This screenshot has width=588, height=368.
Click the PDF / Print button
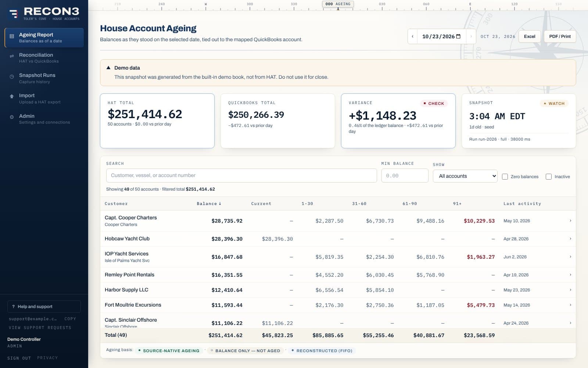pyautogui.click(x=560, y=36)
